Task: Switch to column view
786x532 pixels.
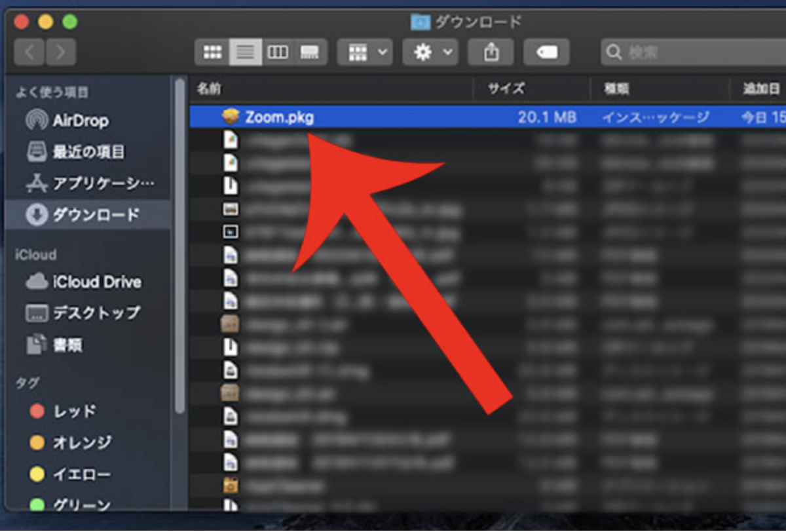Action: pos(278,52)
